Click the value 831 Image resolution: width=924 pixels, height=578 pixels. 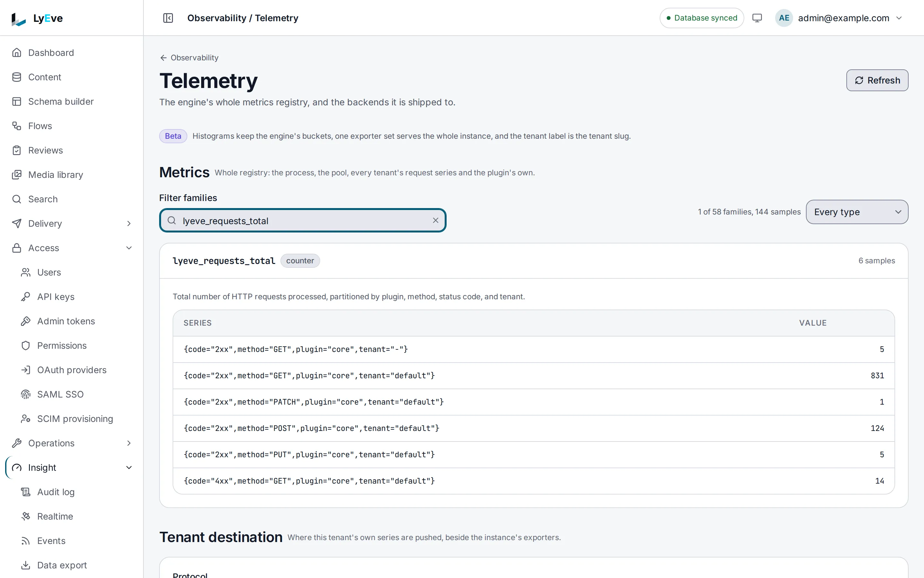pyautogui.click(x=877, y=375)
